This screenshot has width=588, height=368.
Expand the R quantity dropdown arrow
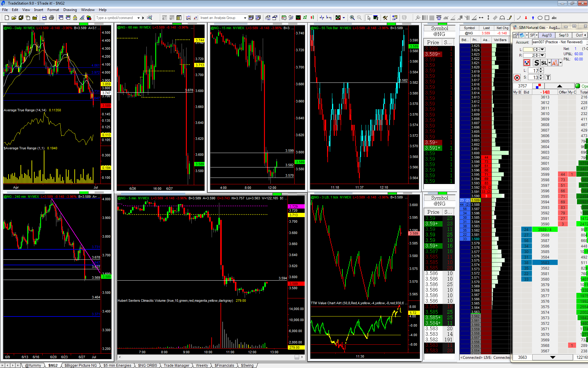[x=542, y=55]
